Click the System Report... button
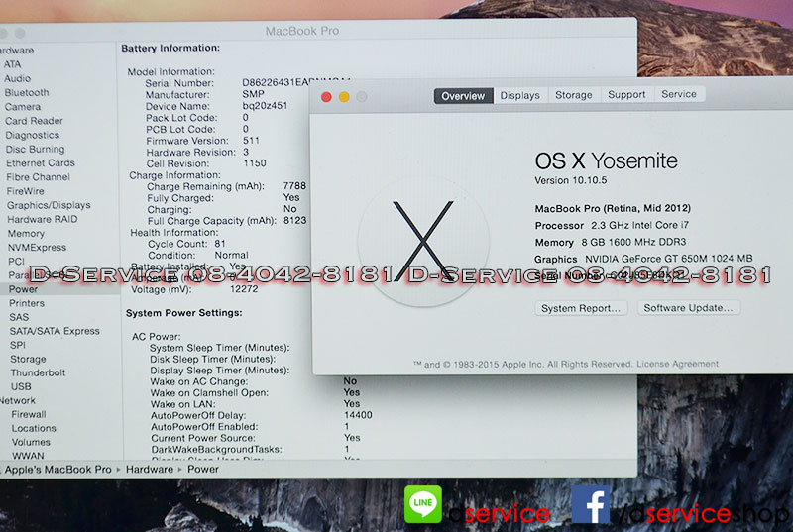The width and height of the screenshot is (793, 532). click(581, 308)
